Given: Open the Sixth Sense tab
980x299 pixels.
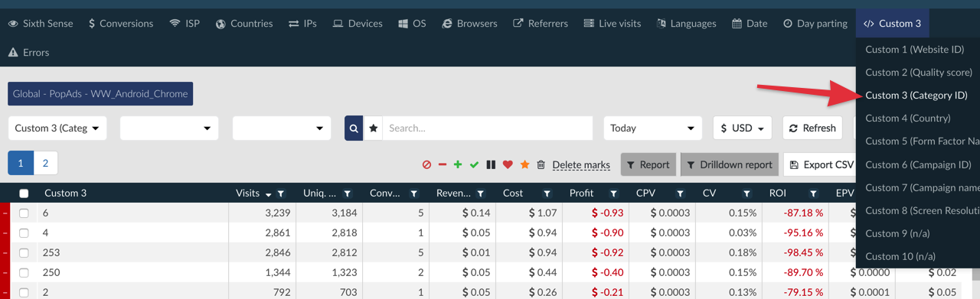Looking at the screenshot, I should tap(41, 24).
